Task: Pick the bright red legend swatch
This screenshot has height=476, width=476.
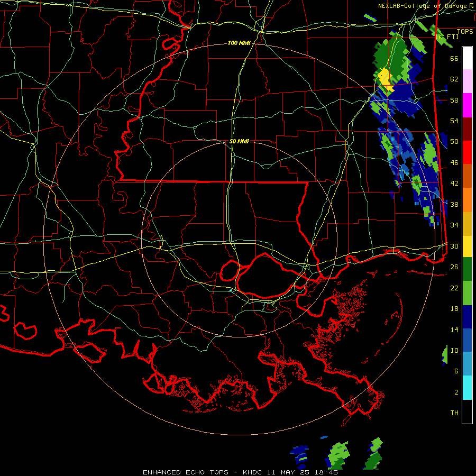Action: click(x=467, y=152)
